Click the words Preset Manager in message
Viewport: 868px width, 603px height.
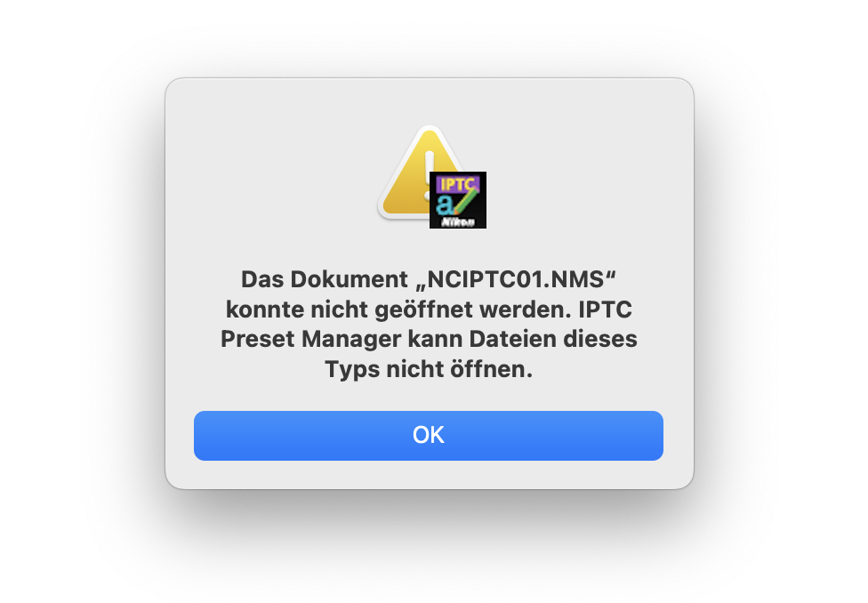tap(310, 339)
